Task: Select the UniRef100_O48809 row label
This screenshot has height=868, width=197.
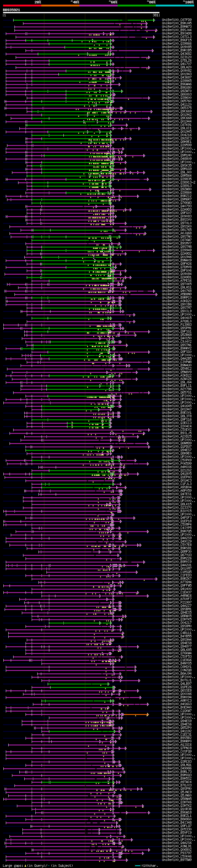Action: [177, 159]
